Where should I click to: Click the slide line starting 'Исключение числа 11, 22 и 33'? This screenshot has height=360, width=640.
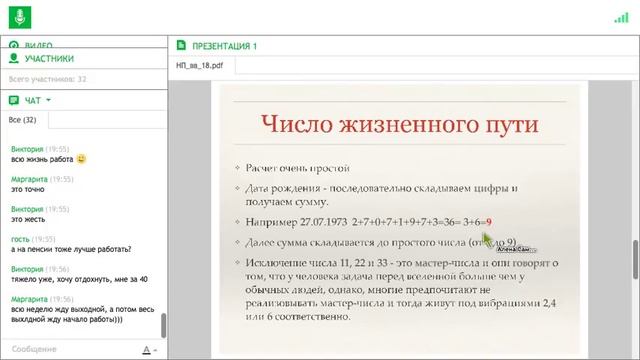pyautogui.click(x=402, y=289)
